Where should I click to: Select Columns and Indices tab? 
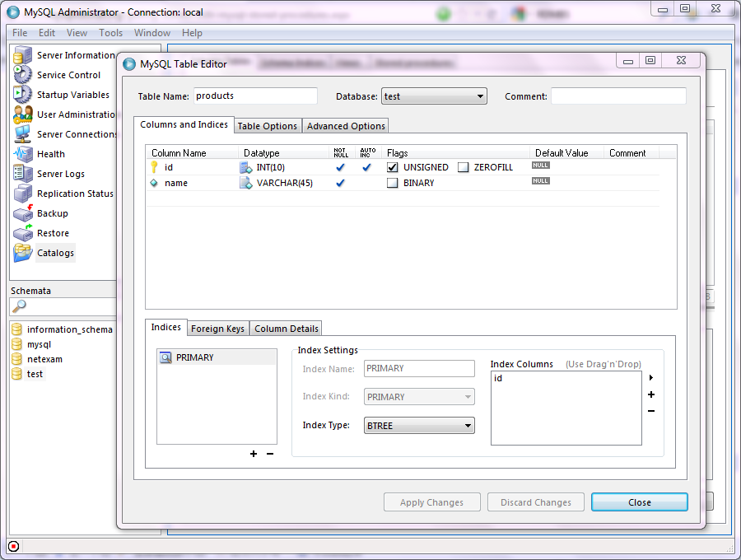184,124
